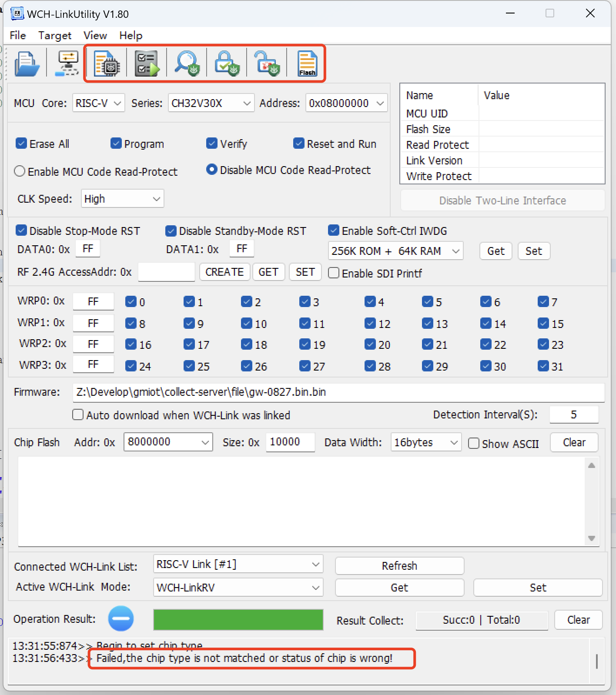This screenshot has width=616, height=695.
Task: Uncheck the Erase All checkbox
Action: tap(21, 144)
